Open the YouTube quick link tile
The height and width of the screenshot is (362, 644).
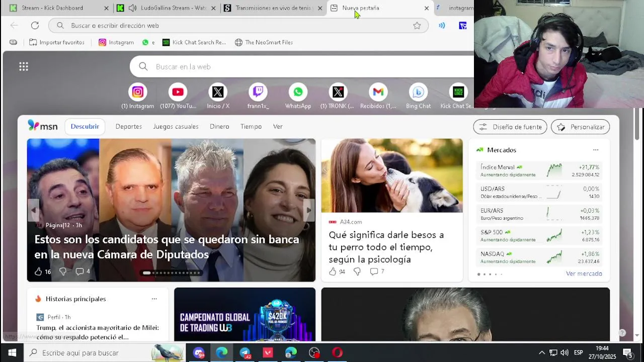click(x=178, y=97)
